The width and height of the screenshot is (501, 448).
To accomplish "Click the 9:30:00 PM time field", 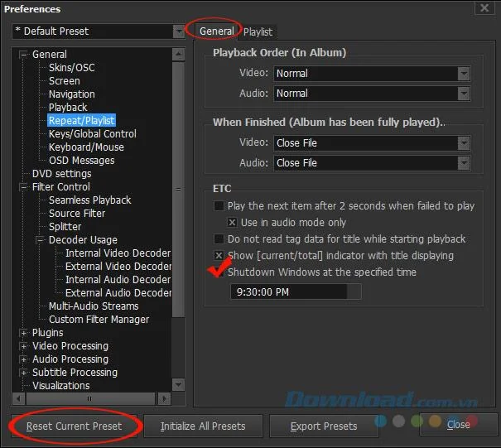I will (288, 292).
